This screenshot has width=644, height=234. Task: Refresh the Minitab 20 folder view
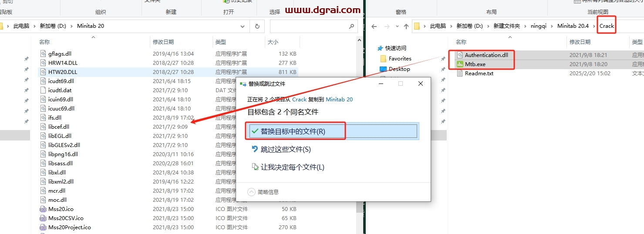pos(257,26)
